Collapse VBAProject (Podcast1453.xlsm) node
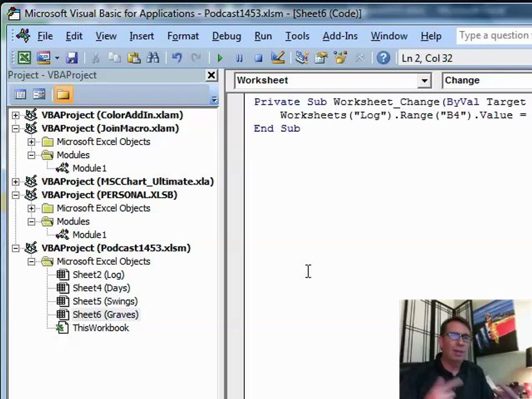Viewport: 532px width, 399px height. 16,248
